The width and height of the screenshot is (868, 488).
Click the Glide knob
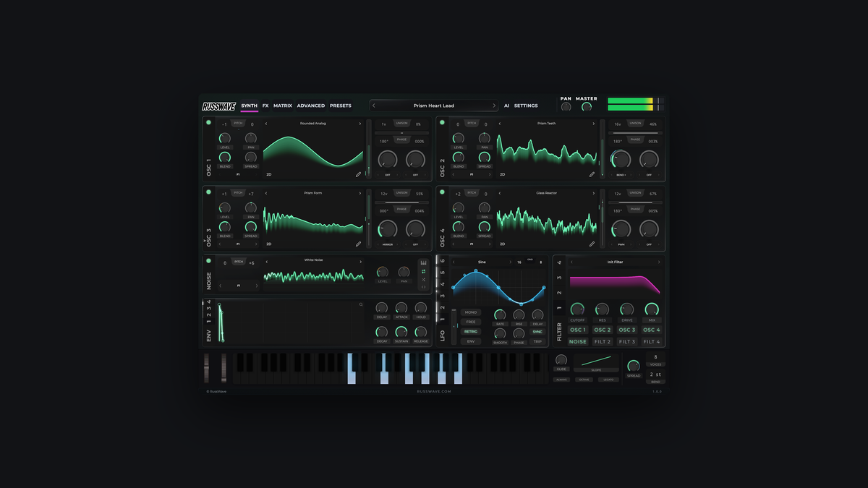561,359
